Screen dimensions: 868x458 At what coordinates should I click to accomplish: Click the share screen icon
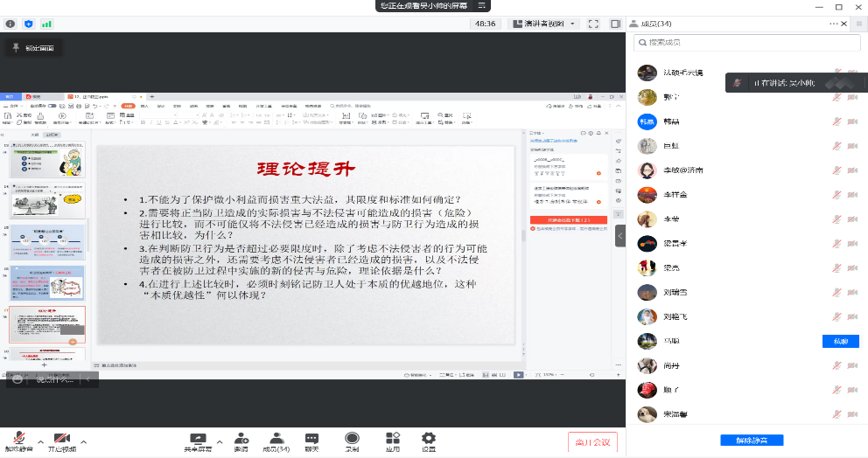click(x=198, y=439)
